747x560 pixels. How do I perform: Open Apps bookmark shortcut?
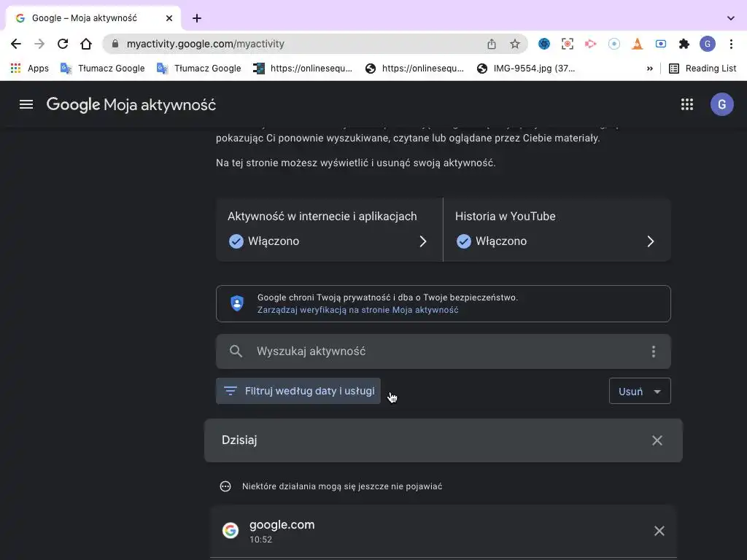29,69
